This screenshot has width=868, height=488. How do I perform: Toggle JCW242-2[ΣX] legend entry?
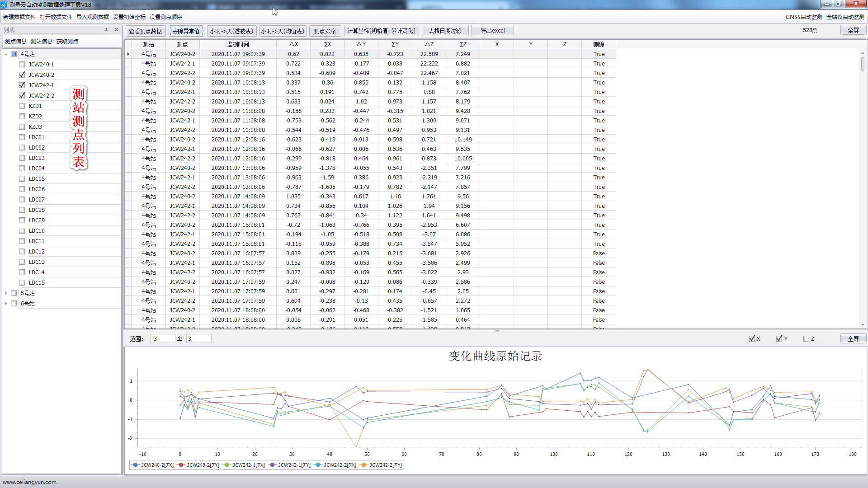coord(335,465)
